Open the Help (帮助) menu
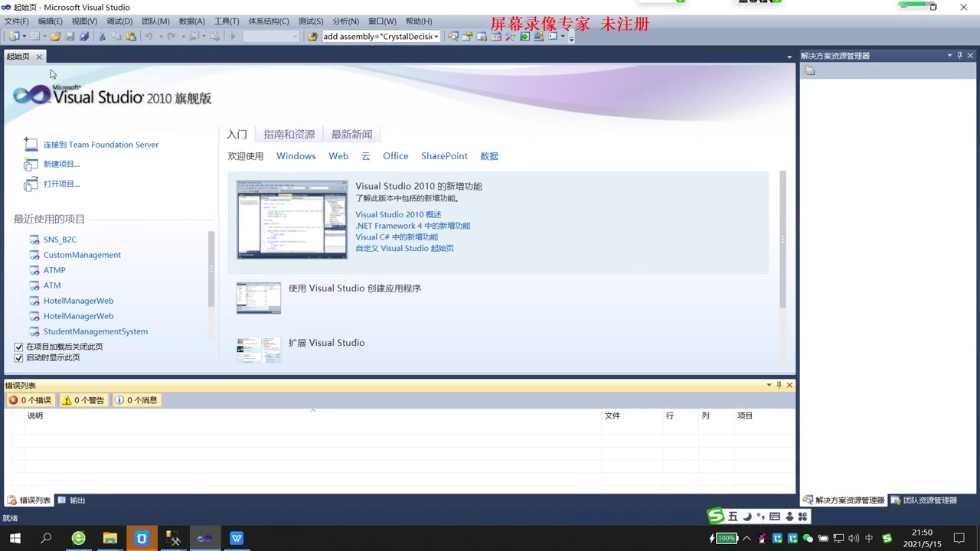980x551 pixels. point(419,21)
